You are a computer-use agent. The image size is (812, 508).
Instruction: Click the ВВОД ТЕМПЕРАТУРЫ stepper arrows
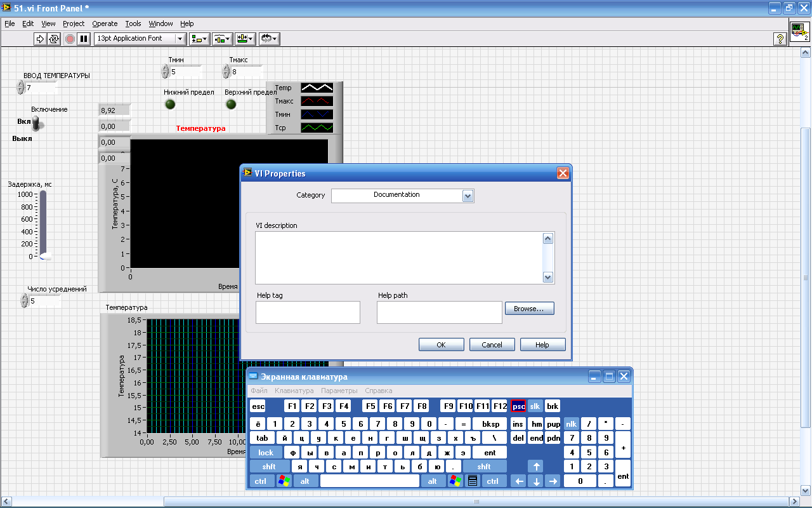coord(20,88)
